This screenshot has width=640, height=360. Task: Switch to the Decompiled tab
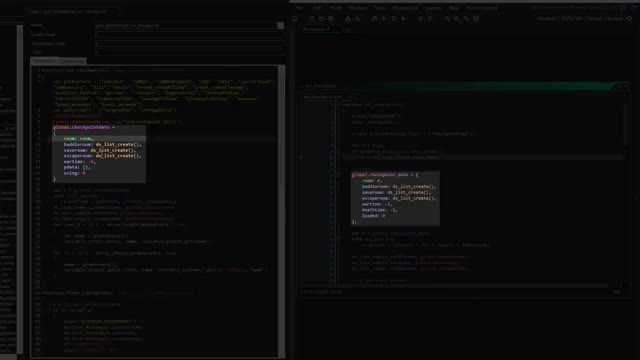45,61
